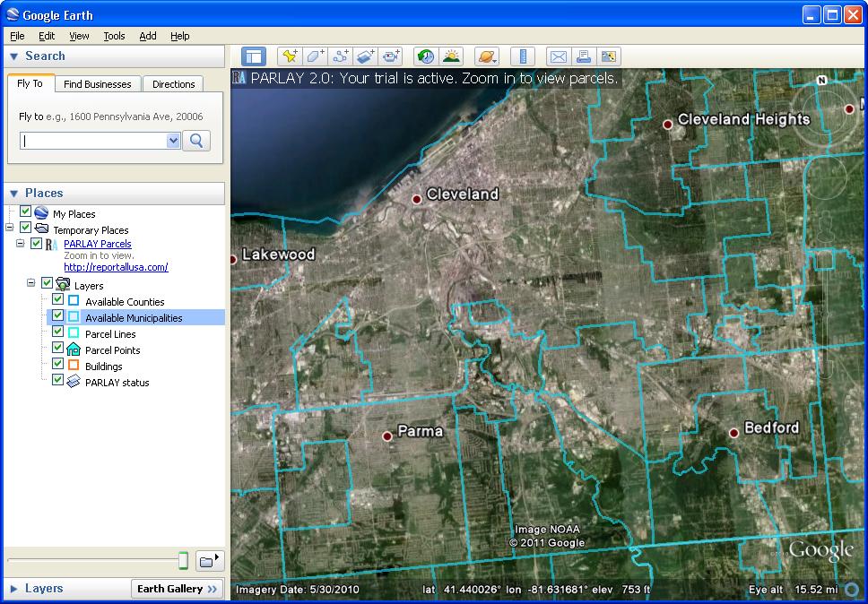Click the PARLAY status stacked-layers icon
The width and height of the screenshot is (868, 604).
tap(73, 382)
